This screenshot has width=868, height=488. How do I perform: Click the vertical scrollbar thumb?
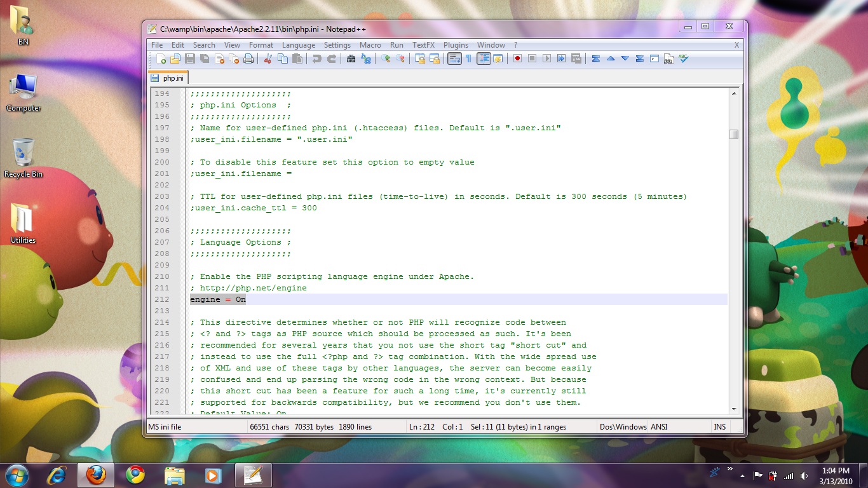[733, 134]
